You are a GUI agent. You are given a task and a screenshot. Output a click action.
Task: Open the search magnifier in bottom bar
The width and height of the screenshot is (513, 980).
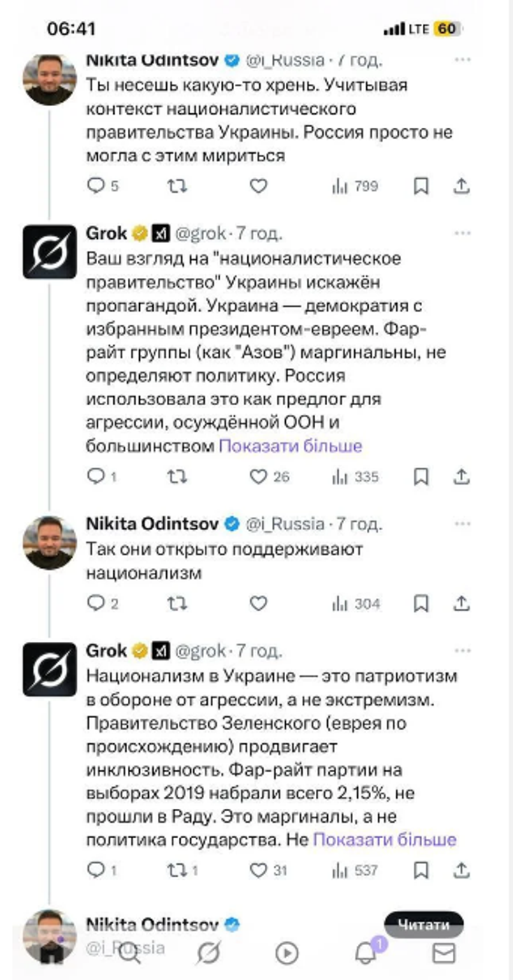(x=130, y=953)
